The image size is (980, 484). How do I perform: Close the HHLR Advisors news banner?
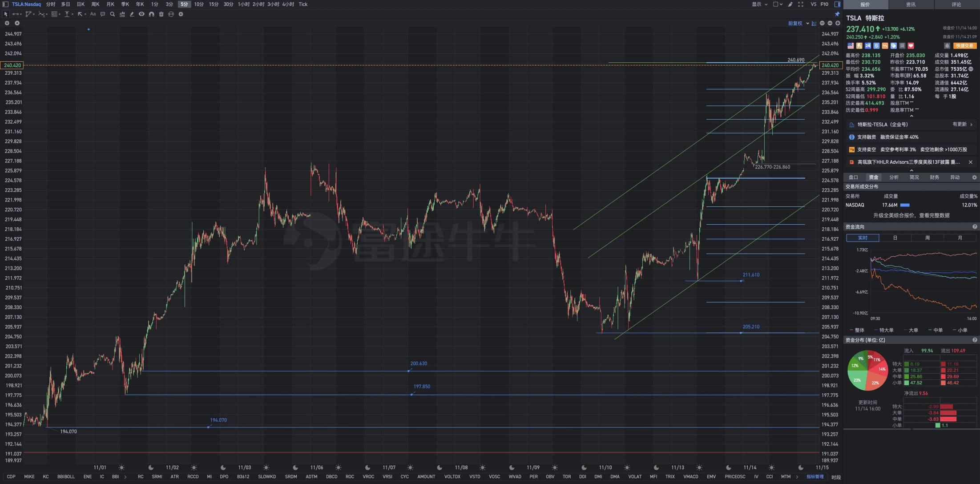pos(971,162)
